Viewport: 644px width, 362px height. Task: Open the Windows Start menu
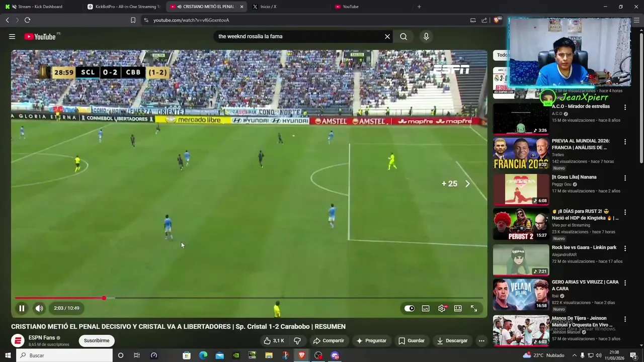[8, 355]
